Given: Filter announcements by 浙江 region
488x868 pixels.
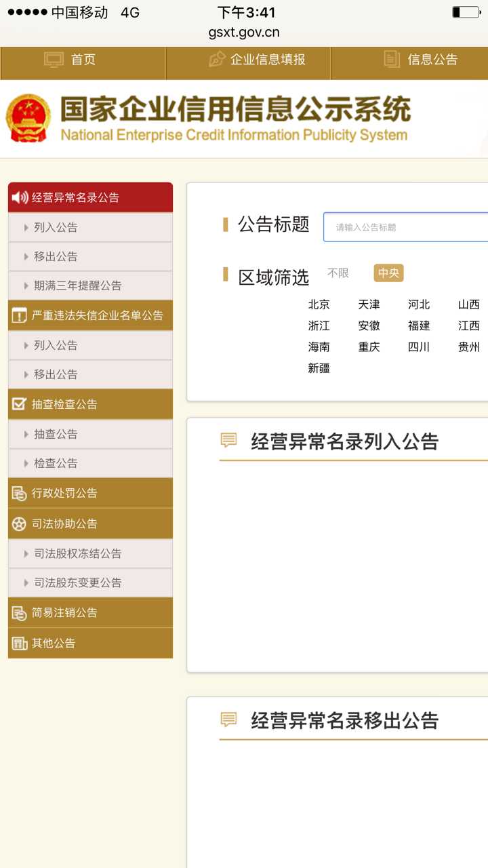Looking at the screenshot, I should tap(319, 325).
